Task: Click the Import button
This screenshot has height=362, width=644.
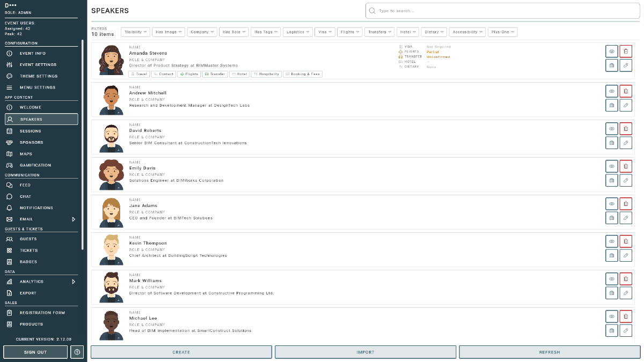Action: 365,352
